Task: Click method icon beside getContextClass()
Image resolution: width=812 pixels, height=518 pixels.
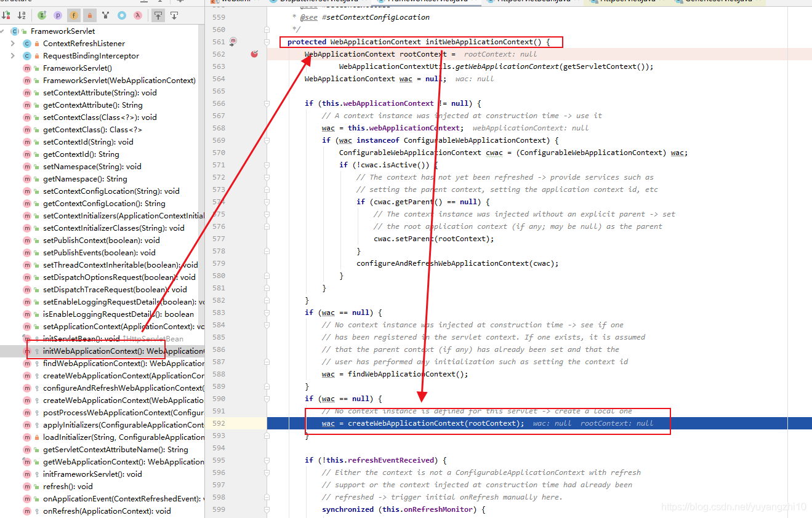Action: (27, 130)
